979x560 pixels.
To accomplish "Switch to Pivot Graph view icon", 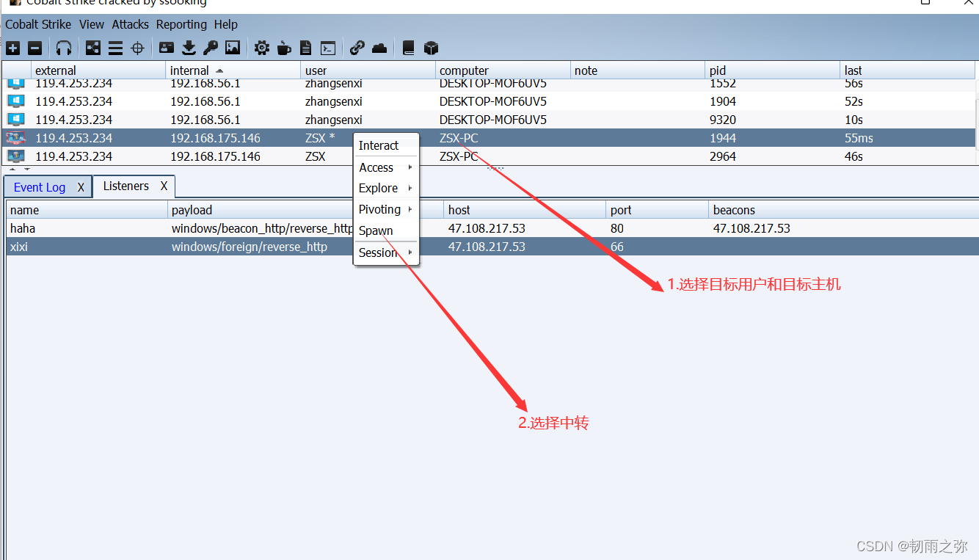I will point(93,48).
